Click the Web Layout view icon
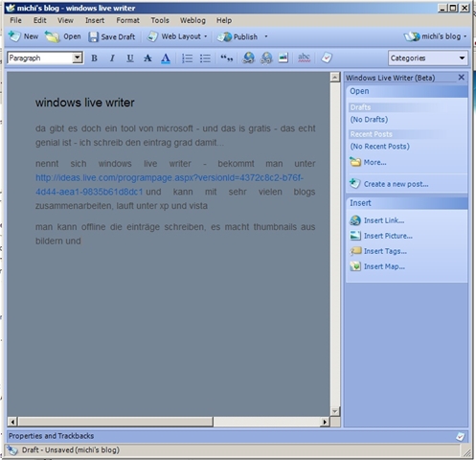This screenshot has height=460, width=476. [x=152, y=36]
